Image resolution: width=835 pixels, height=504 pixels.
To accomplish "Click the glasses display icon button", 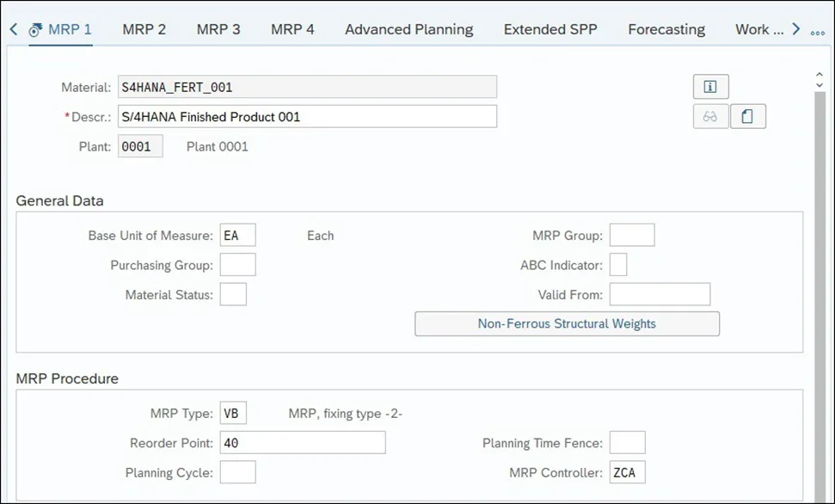I will (710, 116).
